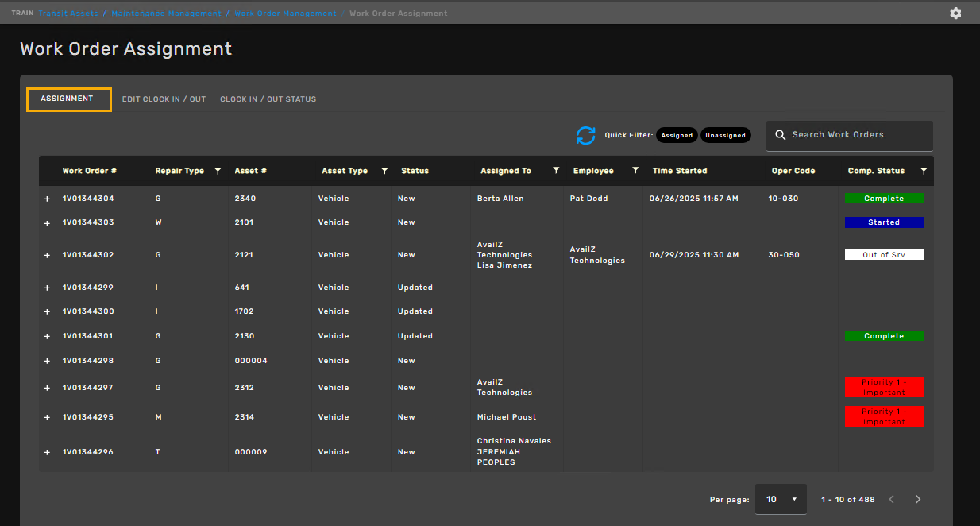
Task: Toggle the Assigned quick filter
Action: point(677,135)
